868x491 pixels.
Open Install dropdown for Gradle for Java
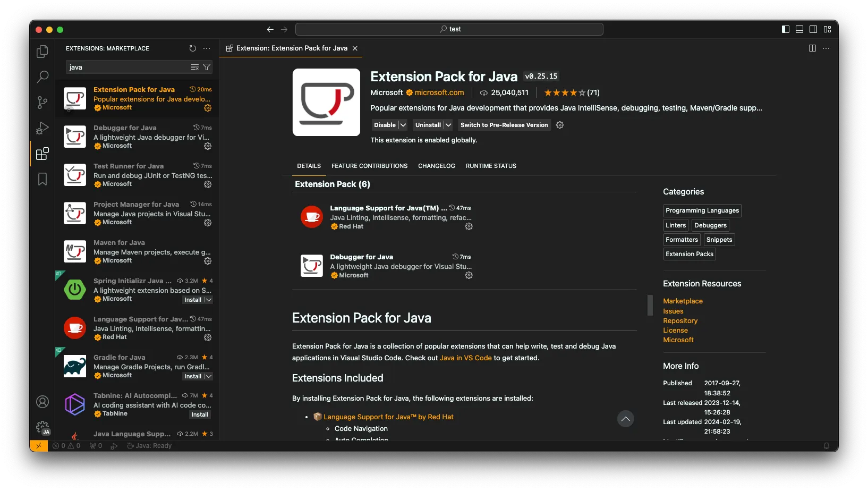pos(209,376)
